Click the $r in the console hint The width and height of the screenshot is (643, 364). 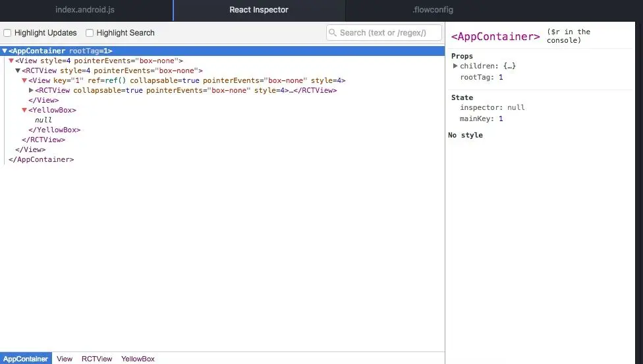click(x=569, y=36)
